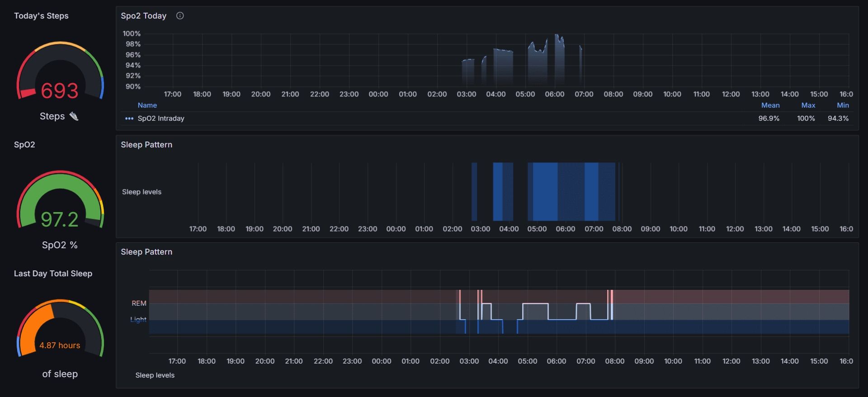
Task: Click the Sleep levels row label in state timeline
Action: (x=142, y=192)
